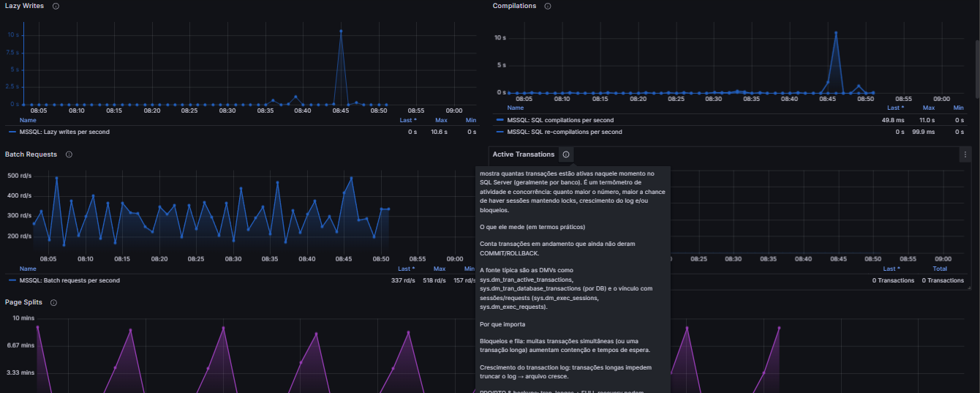Click the Lazy Writes spike point at 08:45
The height and width of the screenshot is (393, 980).
point(341,31)
